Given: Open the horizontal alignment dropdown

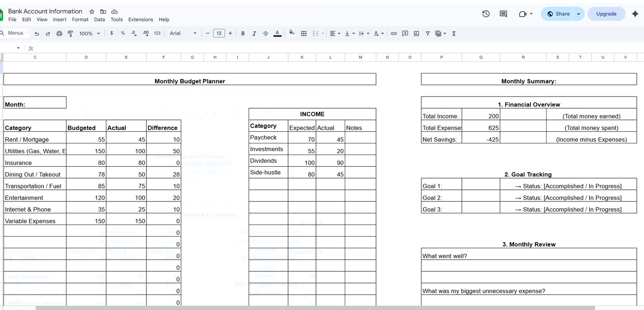Looking at the screenshot, I should pyautogui.click(x=334, y=33).
